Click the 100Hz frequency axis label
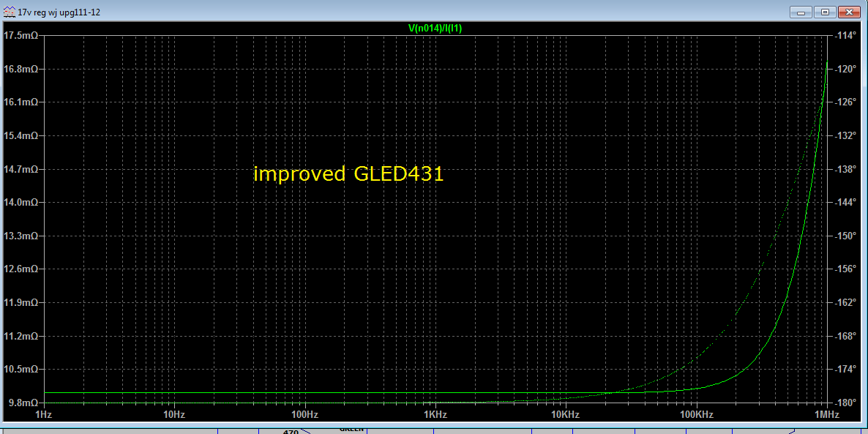 (x=304, y=415)
